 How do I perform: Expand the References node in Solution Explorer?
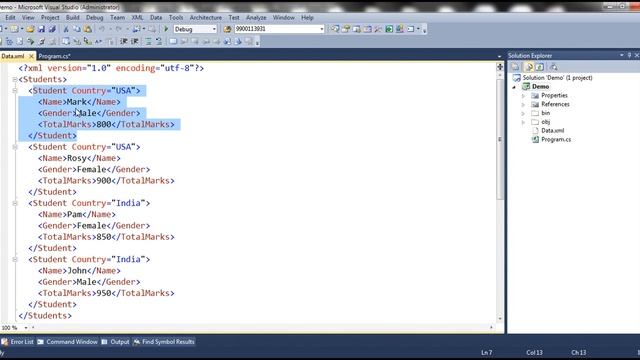(x=523, y=104)
